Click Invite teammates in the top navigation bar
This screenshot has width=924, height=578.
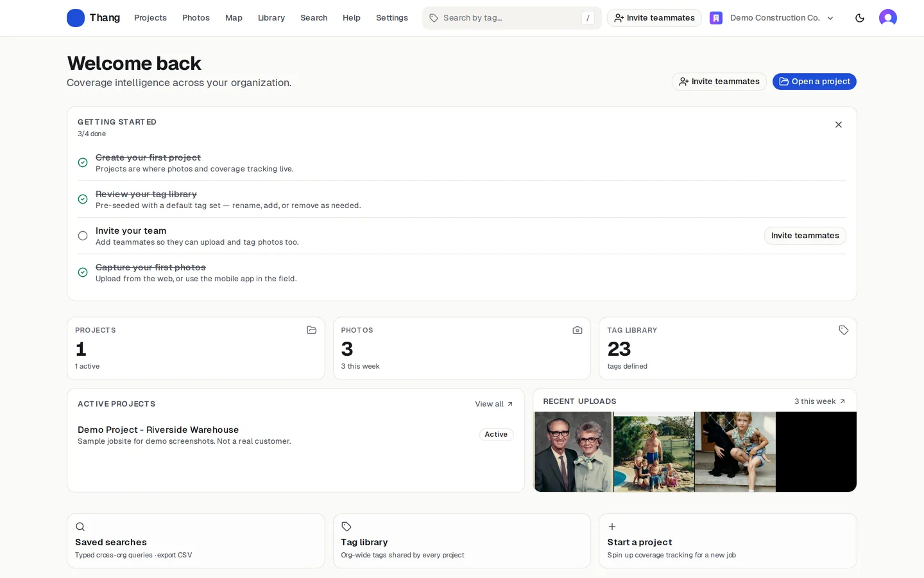(x=654, y=18)
